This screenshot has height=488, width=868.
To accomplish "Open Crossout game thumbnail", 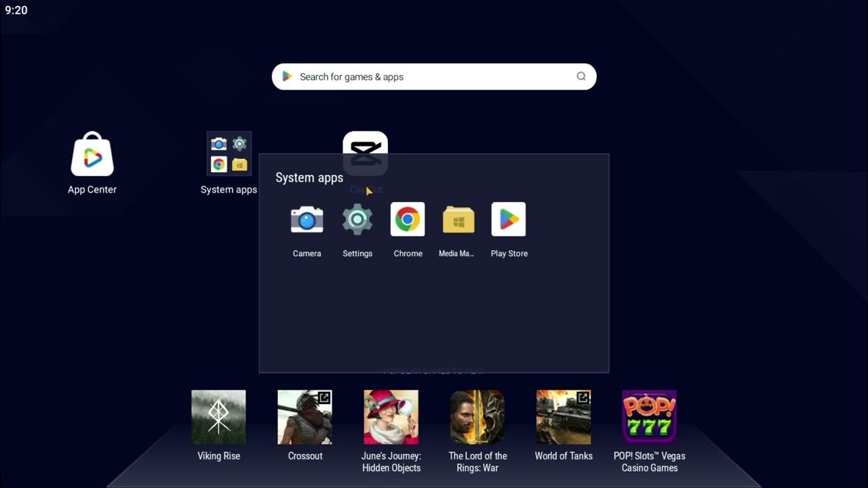I will pos(304,417).
